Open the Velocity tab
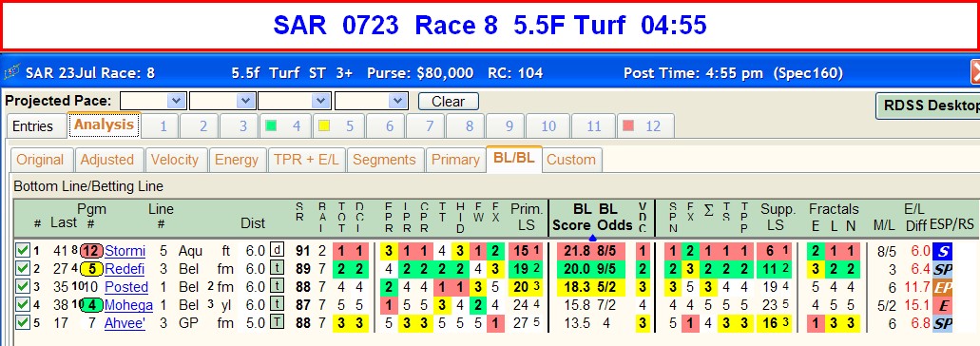The height and width of the screenshot is (346, 980). pyautogui.click(x=174, y=160)
